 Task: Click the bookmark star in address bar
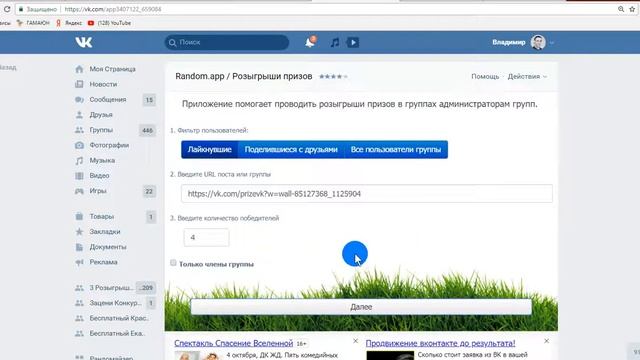632,9
